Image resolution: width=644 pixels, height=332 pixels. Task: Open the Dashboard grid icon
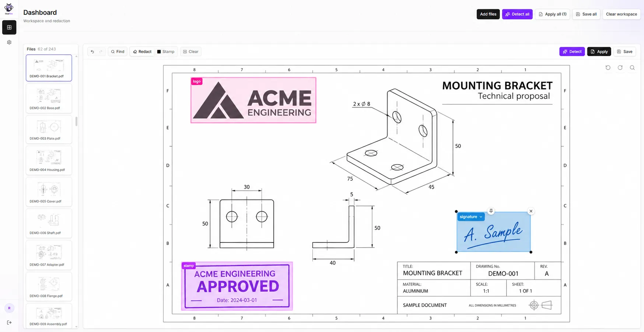pos(9,27)
